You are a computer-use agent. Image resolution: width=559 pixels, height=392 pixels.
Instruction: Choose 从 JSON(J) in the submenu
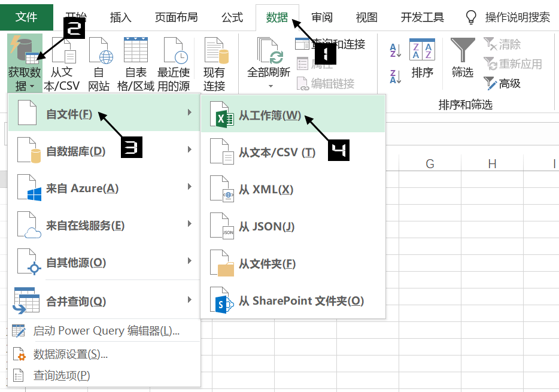coord(293,226)
